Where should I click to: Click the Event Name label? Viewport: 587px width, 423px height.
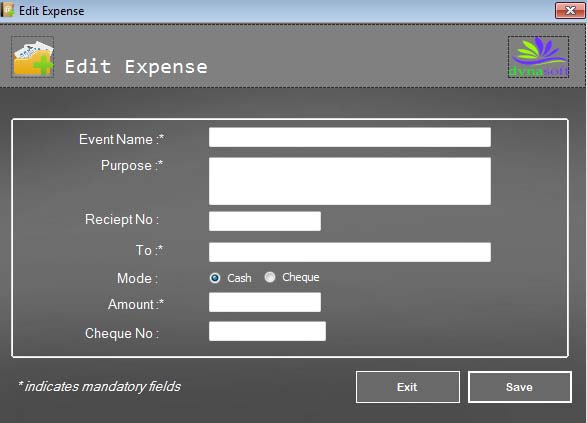click(122, 139)
